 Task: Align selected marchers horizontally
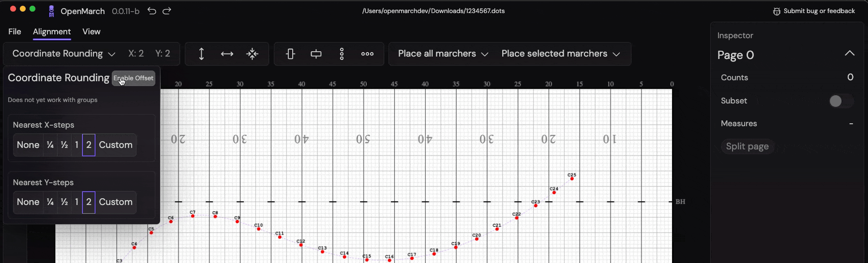[x=316, y=54]
